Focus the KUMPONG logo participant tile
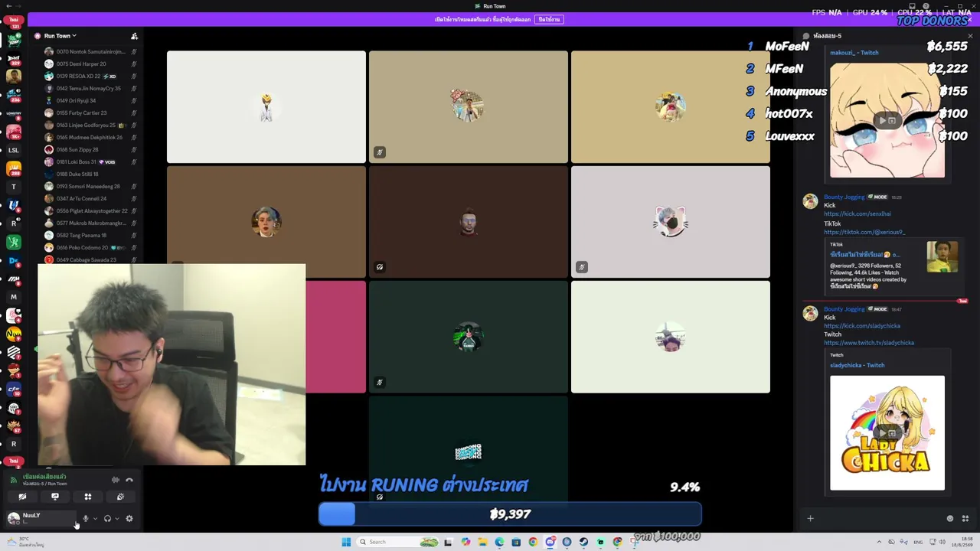Image resolution: width=980 pixels, height=551 pixels. pos(469,452)
